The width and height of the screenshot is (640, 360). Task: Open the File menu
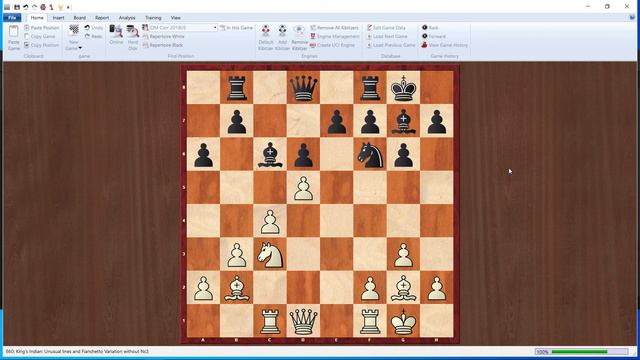click(x=12, y=18)
